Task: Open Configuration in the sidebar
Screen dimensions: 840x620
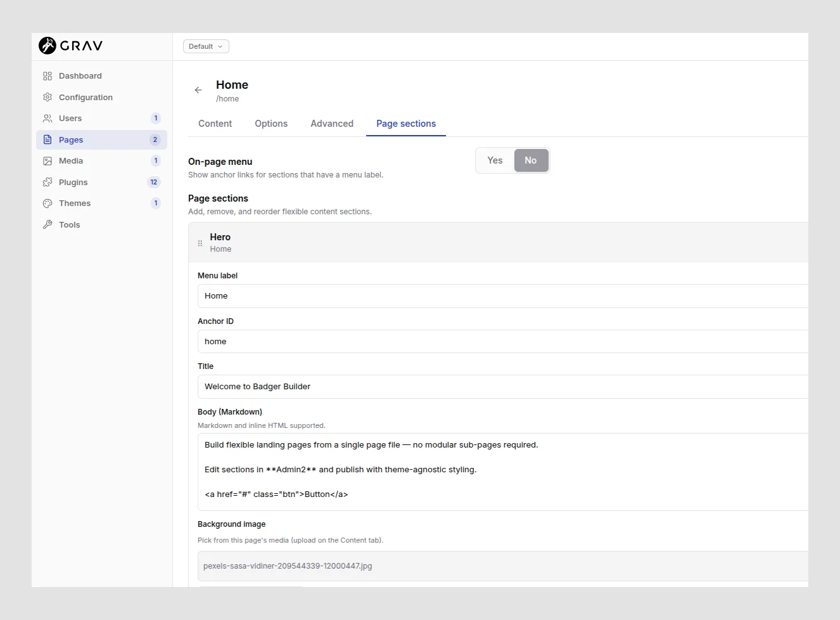Action: pos(101,97)
